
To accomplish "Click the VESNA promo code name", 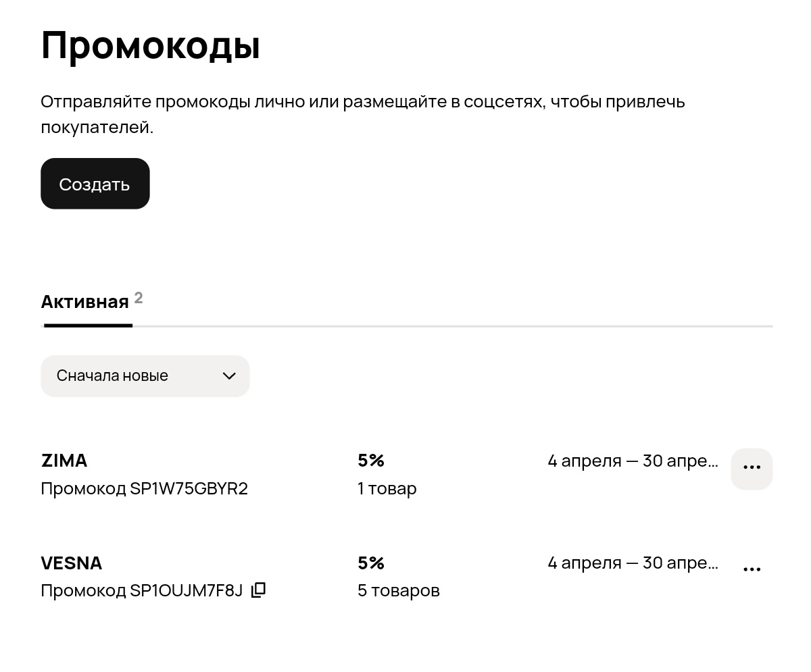I will click(x=71, y=563).
